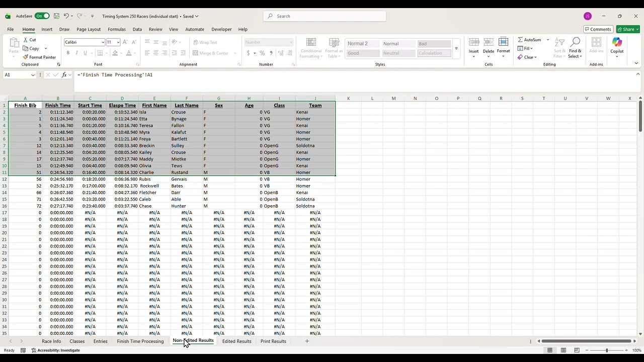Undo the last action

(66, 16)
